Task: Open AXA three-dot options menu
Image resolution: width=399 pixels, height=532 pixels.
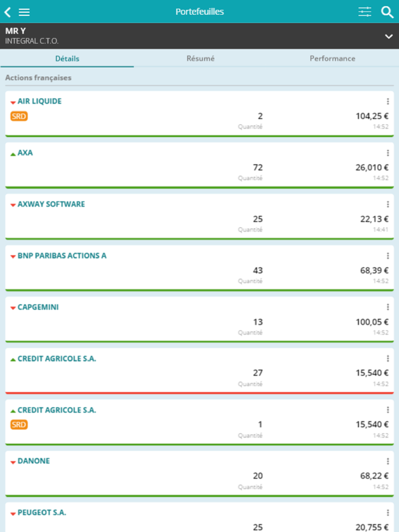Action: click(388, 153)
